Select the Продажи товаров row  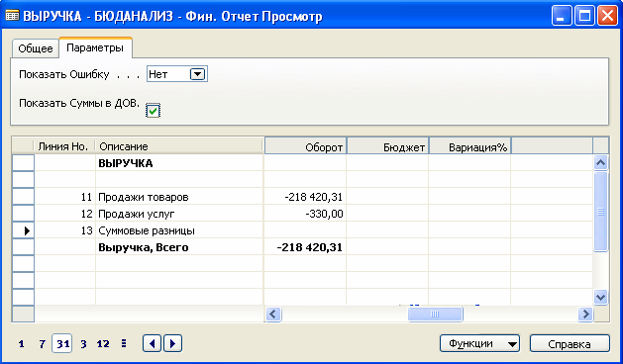[302, 197]
